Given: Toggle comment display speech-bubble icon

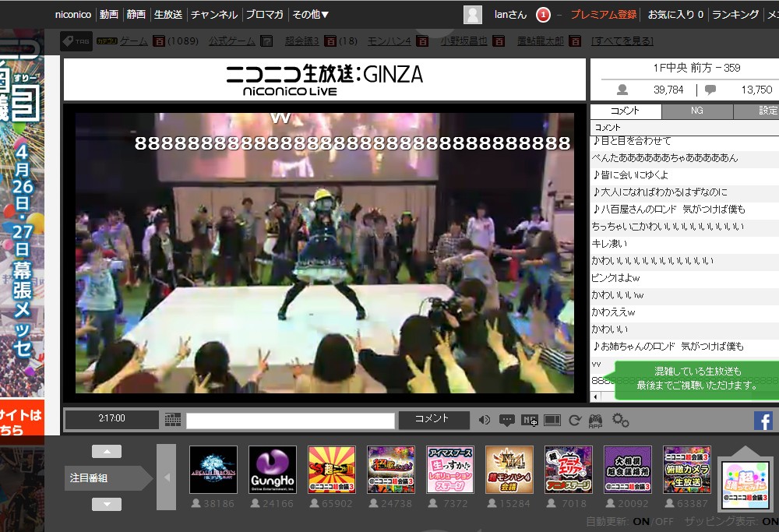Looking at the screenshot, I should (x=507, y=421).
